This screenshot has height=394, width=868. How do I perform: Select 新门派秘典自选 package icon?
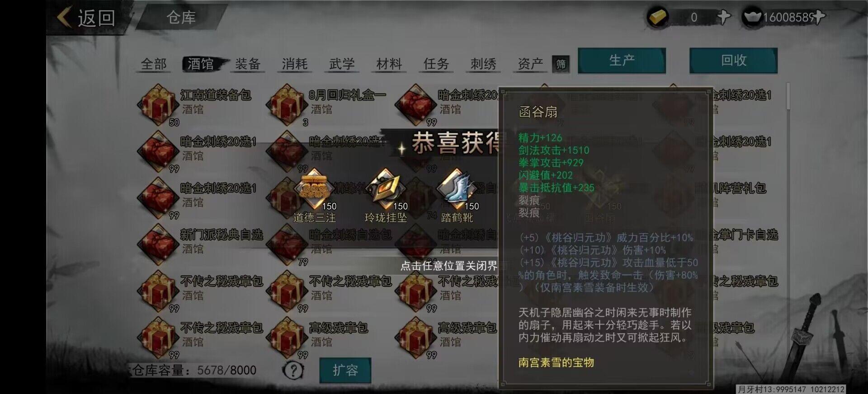[157, 244]
